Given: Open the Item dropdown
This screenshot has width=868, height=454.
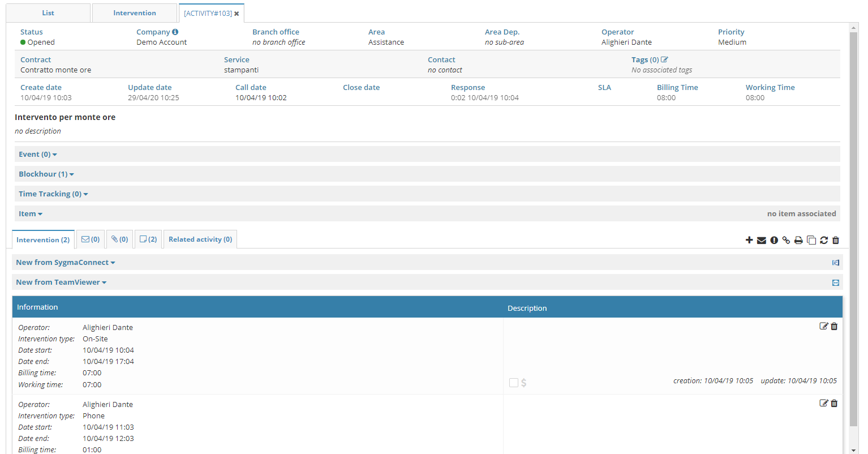Looking at the screenshot, I should 30,213.
